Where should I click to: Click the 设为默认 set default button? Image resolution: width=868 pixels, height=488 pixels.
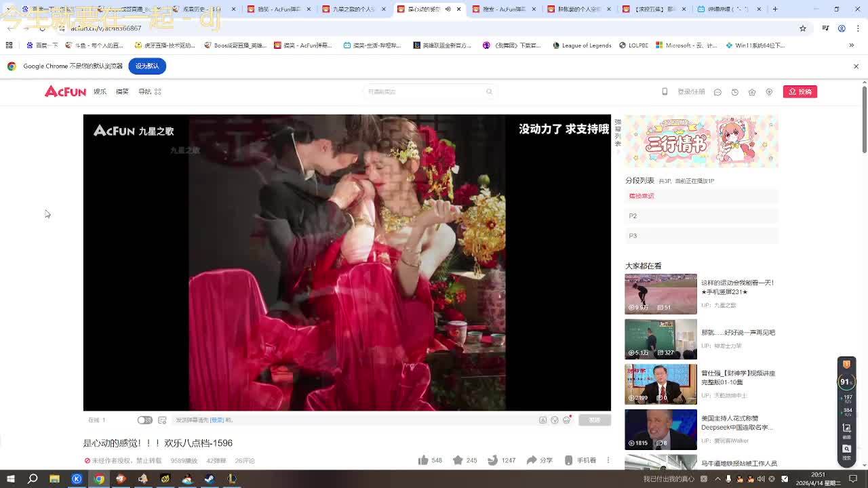click(x=146, y=66)
